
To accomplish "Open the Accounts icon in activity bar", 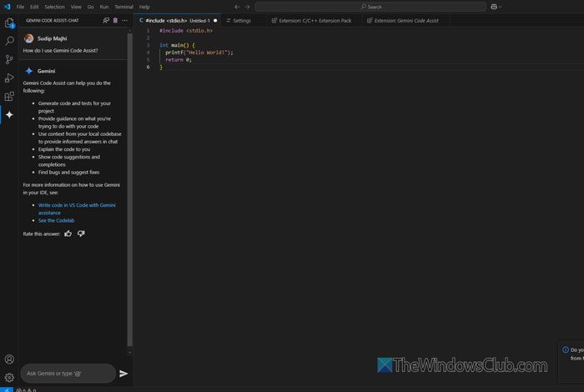I will [x=9, y=359].
